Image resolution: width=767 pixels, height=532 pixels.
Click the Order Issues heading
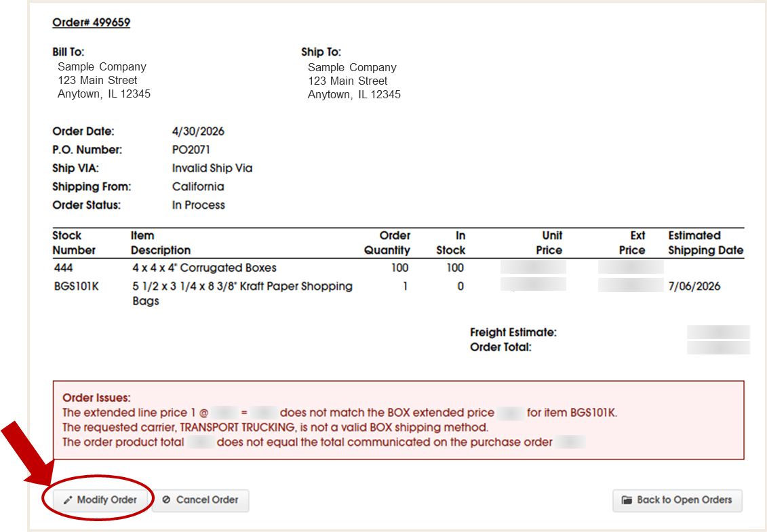97,398
